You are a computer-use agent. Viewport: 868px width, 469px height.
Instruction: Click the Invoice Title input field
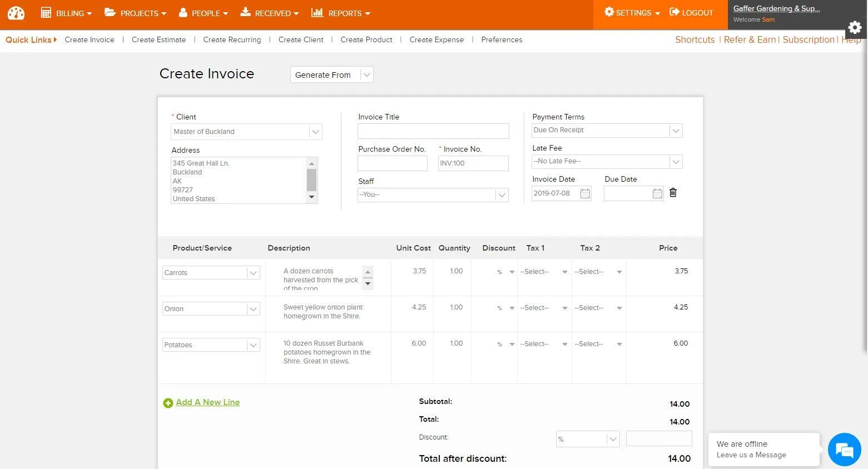tap(433, 131)
